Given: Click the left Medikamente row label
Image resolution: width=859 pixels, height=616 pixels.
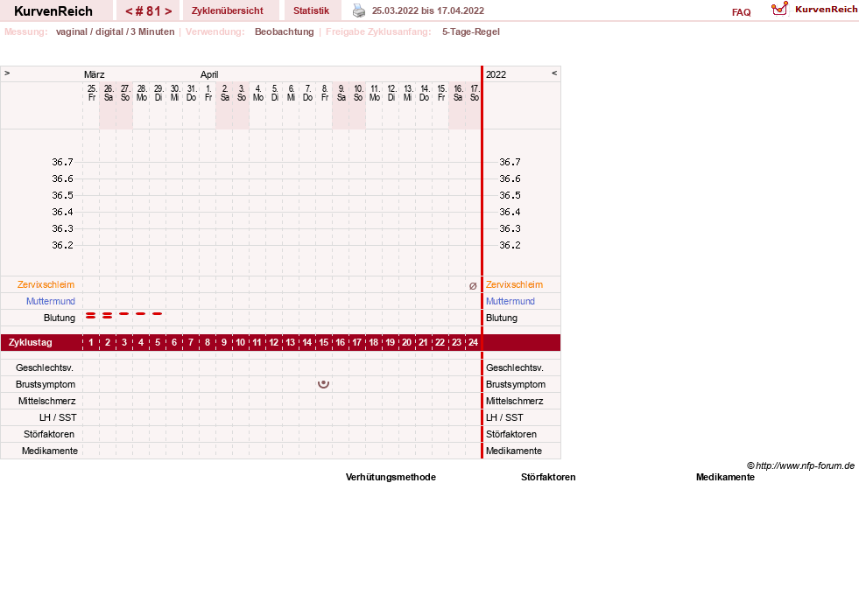Looking at the screenshot, I should (50, 451).
